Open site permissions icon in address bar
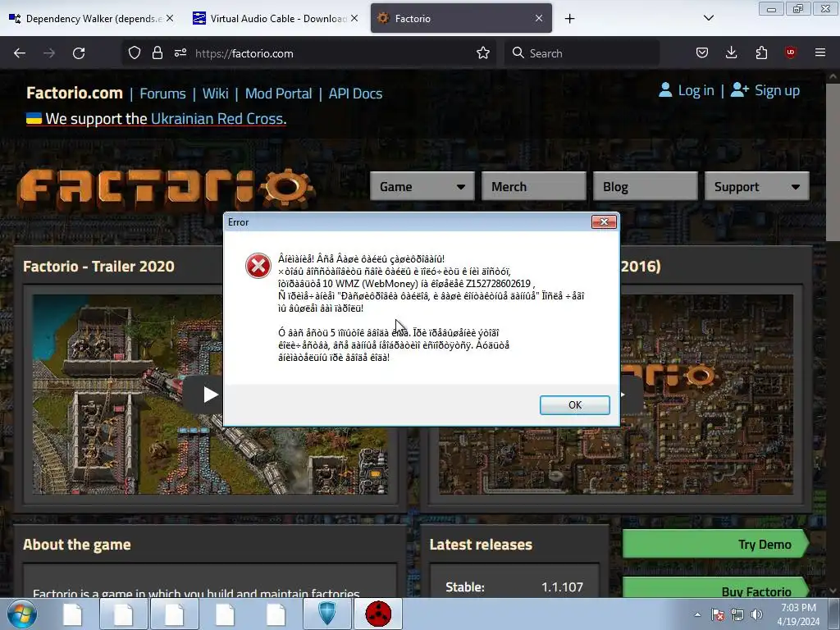 pos(180,52)
